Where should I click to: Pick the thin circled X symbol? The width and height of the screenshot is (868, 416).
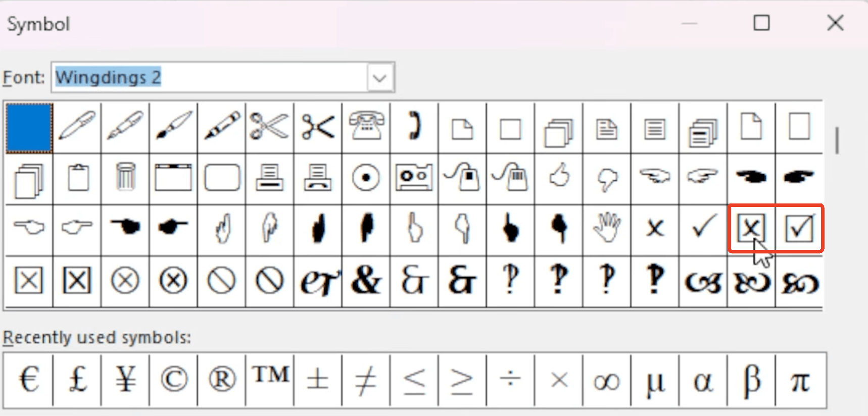[125, 281]
